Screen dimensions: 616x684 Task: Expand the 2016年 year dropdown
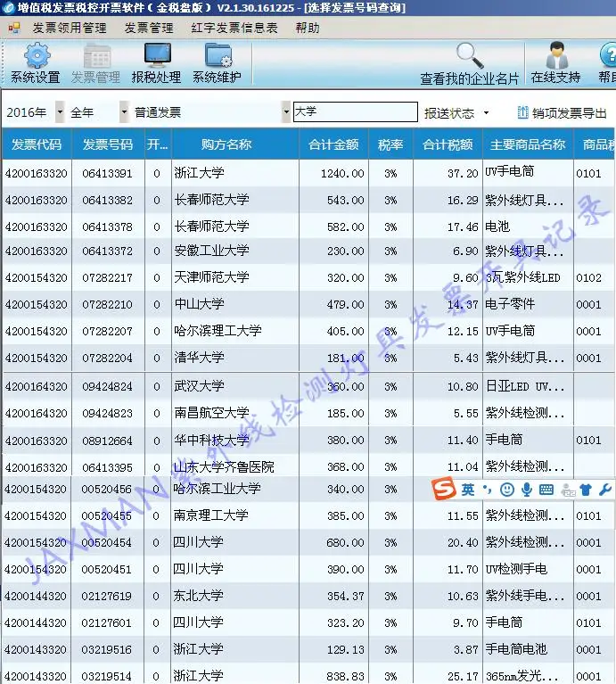pos(60,112)
